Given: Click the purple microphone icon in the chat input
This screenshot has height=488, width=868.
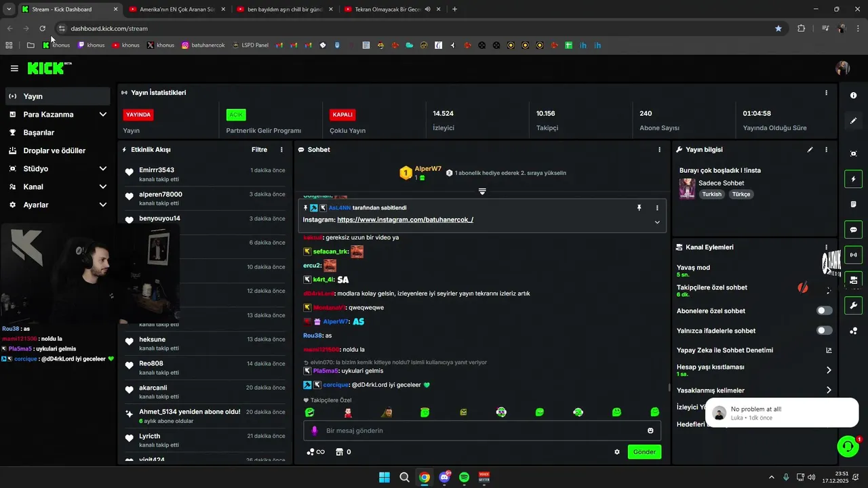Looking at the screenshot, I should pos(314,430).
